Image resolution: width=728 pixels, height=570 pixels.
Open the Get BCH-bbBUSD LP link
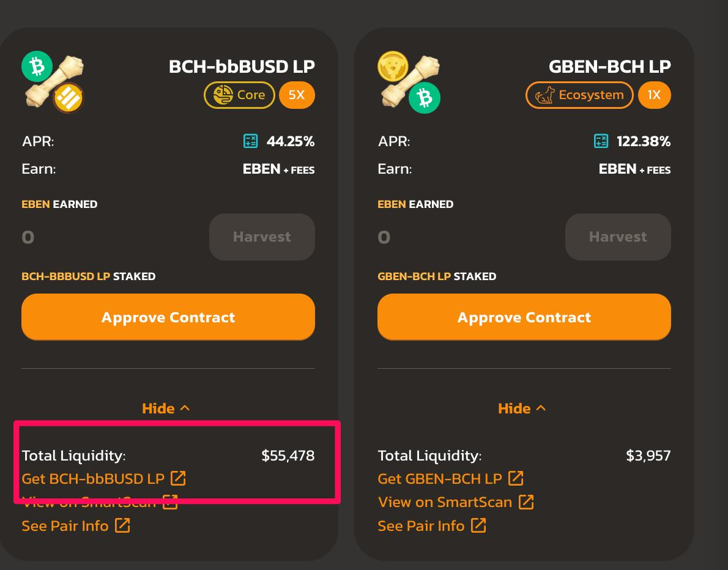point(93,478)
